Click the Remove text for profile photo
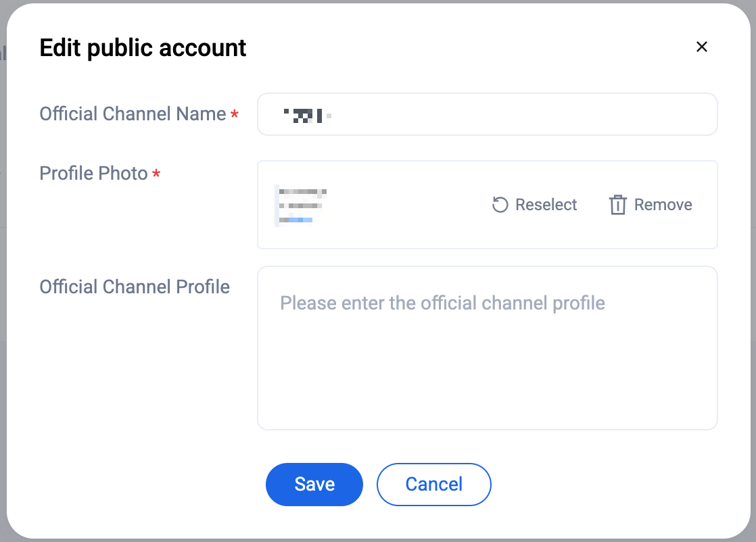756x542 pixels. 663,205
